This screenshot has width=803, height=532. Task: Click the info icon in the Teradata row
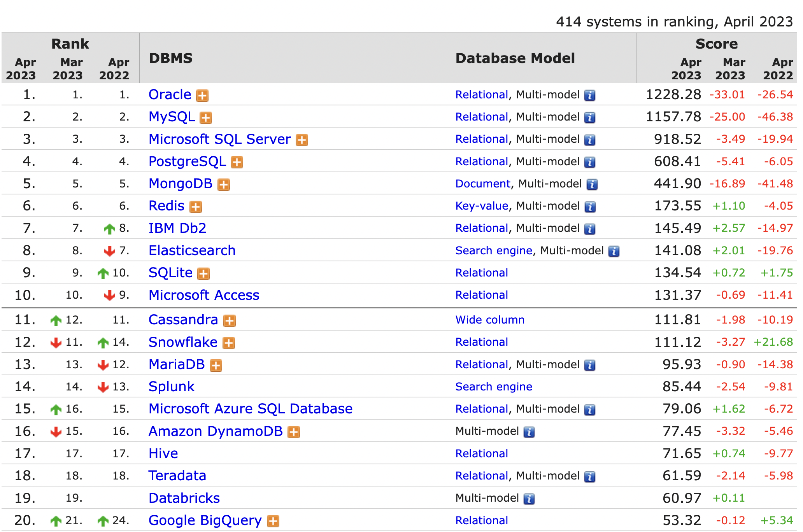(590, 477)
